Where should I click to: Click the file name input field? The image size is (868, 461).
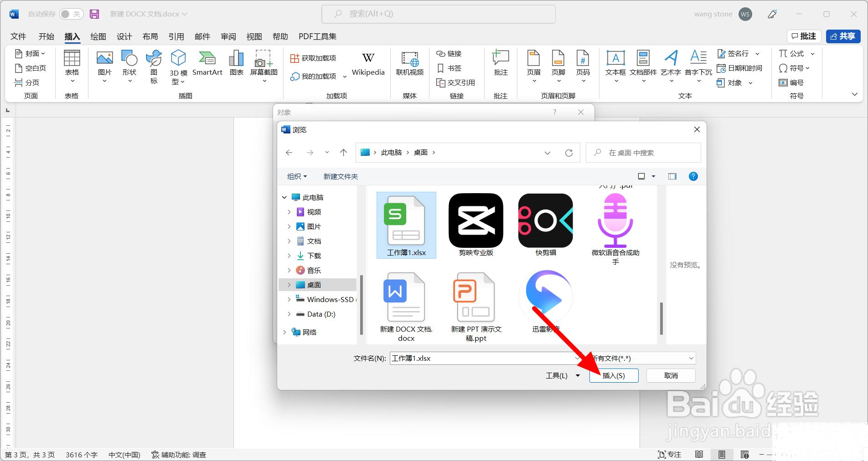[x=483, y=359]
